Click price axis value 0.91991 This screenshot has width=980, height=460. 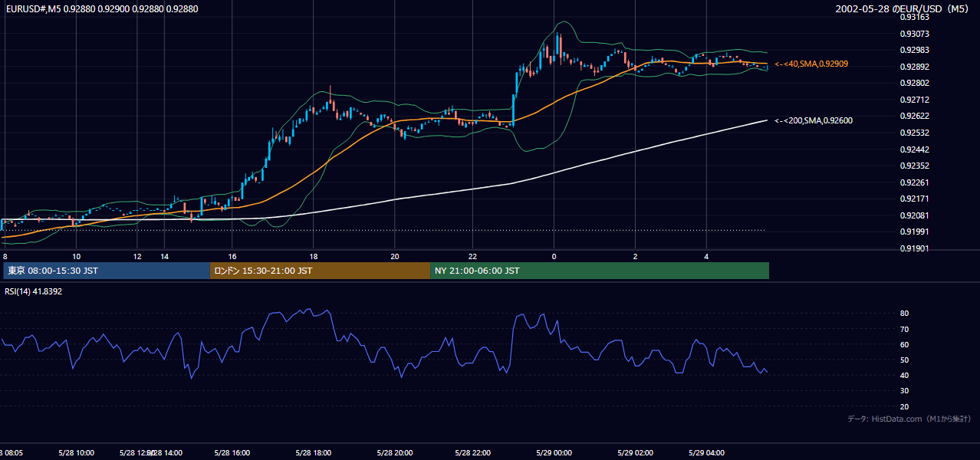click(x=914, y=232)
